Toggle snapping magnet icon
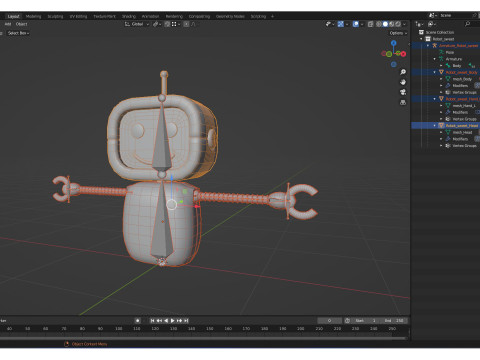This screenshot has height=360, width=480. 167,24
